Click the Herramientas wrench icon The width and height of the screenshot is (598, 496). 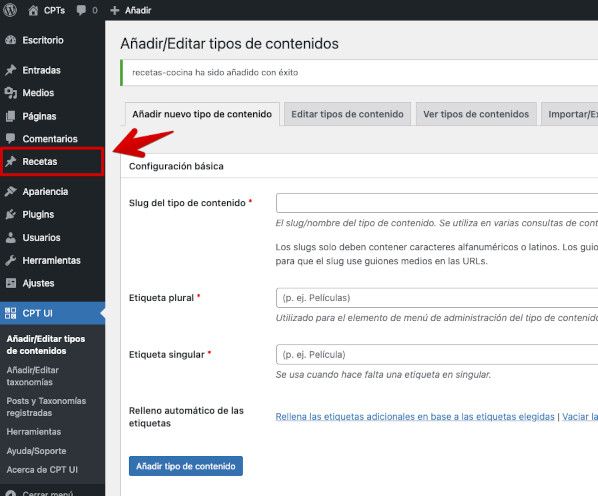(11, 260)
